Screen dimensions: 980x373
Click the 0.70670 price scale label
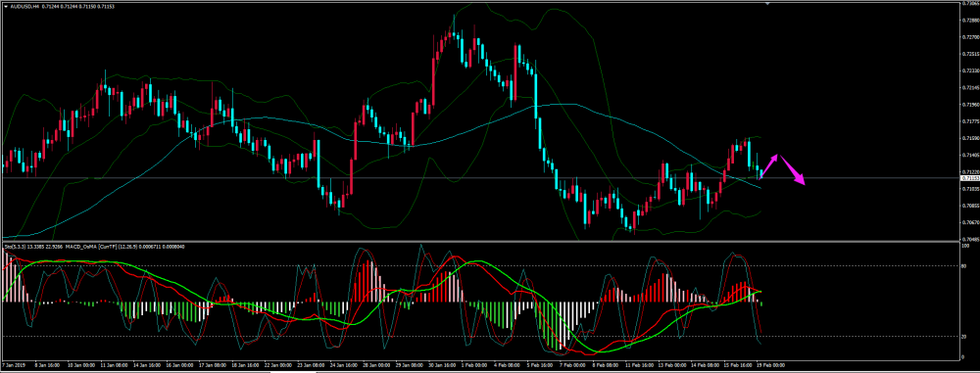click(969, 222)
